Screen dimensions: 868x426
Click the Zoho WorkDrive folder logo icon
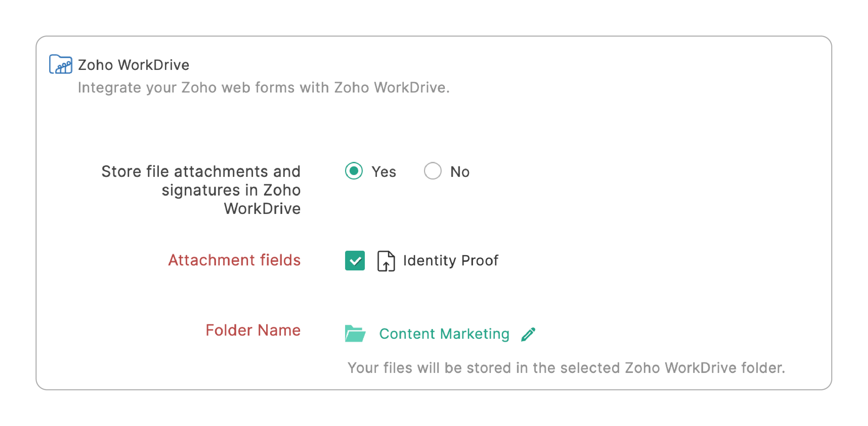pos(61,64)
